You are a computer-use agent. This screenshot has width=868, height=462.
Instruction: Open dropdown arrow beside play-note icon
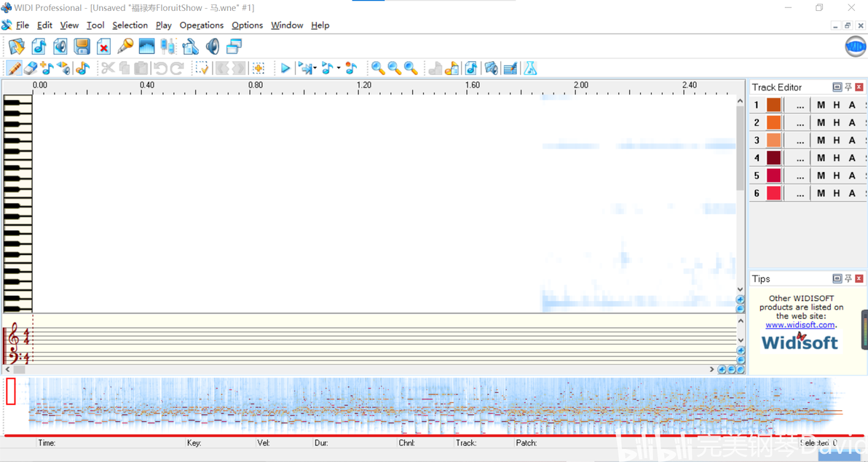pyautogui.click(x=338, y=68)
